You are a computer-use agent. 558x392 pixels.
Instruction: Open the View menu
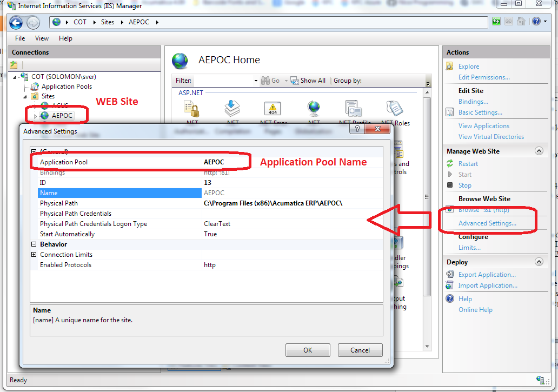point(42,38)
